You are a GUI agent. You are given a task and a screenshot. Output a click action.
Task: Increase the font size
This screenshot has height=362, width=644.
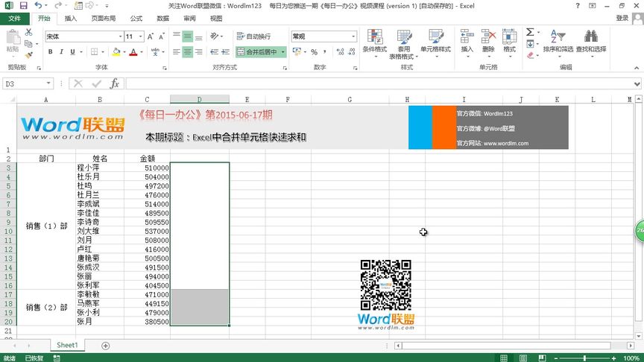151,36
